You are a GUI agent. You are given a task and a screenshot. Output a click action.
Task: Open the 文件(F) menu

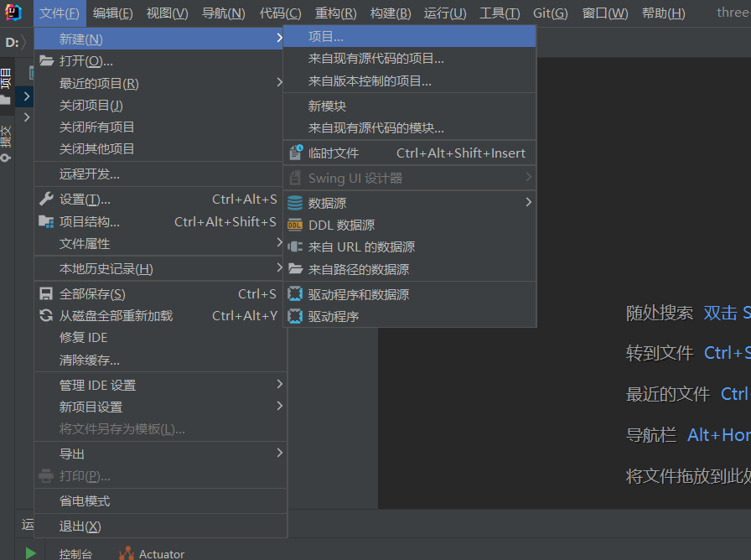[60, 13]
